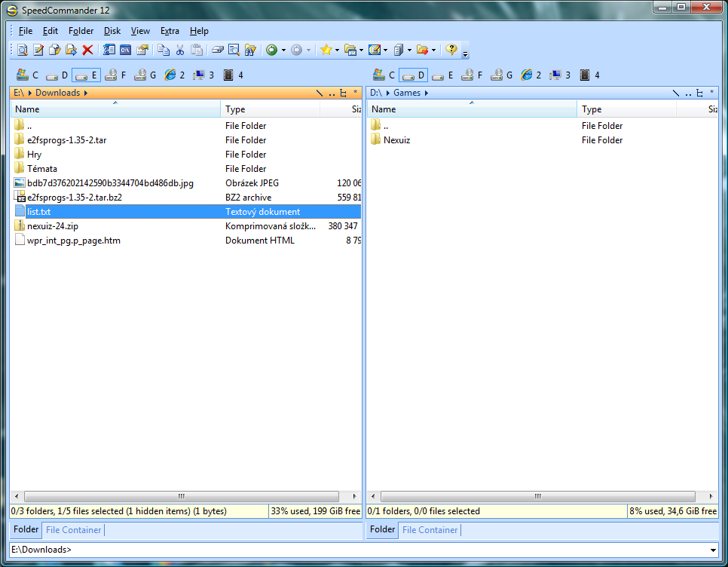
Task: Open the File menu
Action: click(x=26, y=31)
